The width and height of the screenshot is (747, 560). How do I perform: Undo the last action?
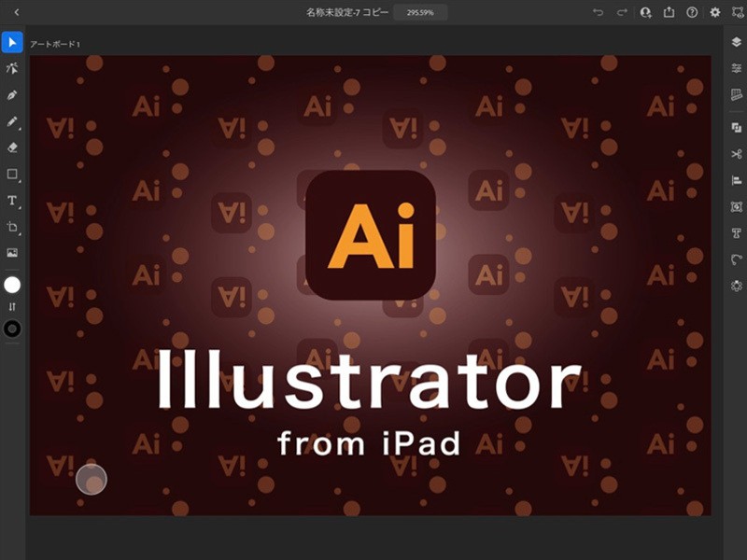pyautogui.click(x=598, y=12)
